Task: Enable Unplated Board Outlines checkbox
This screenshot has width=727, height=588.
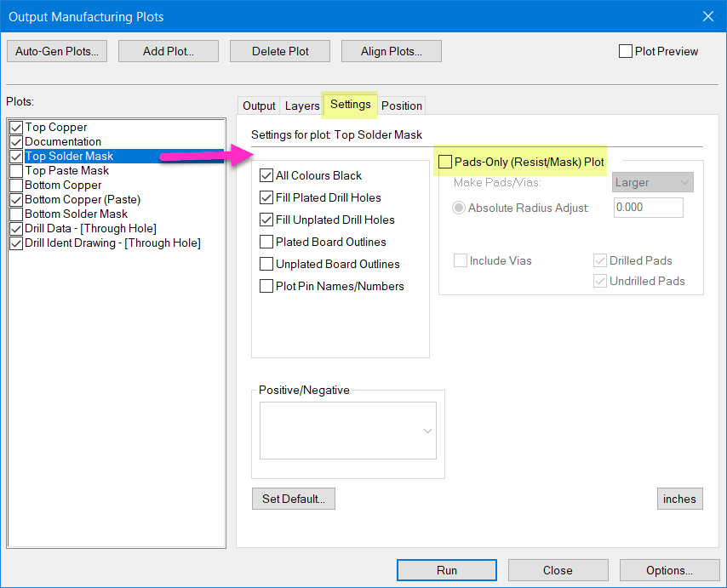Action: (x=266, y=264)
